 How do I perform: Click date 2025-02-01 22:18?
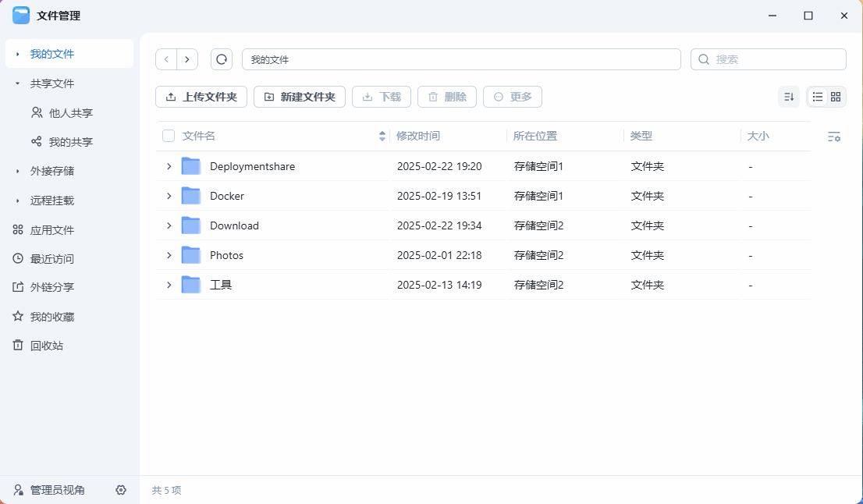439,255
